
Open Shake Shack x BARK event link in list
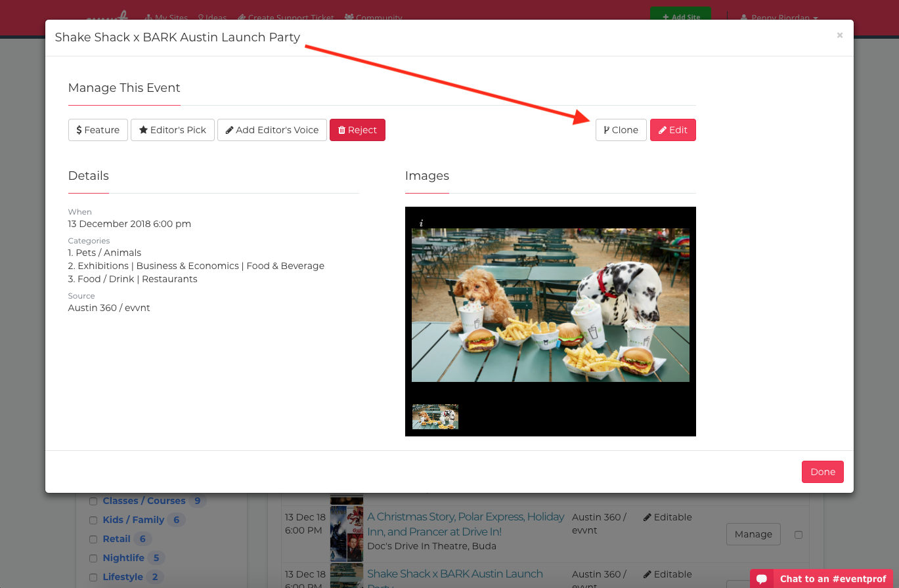coord(455,577)
